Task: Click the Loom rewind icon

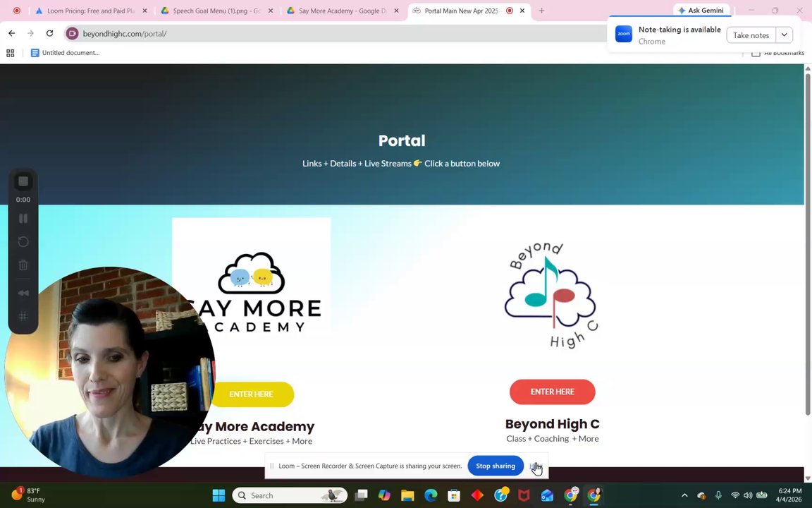Action: click(23, 293)
